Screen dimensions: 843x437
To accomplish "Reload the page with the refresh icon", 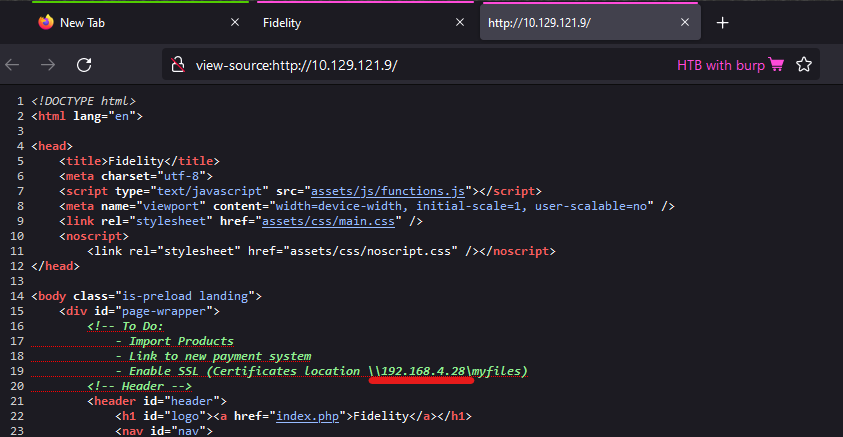I will click(x=84, y=64).
